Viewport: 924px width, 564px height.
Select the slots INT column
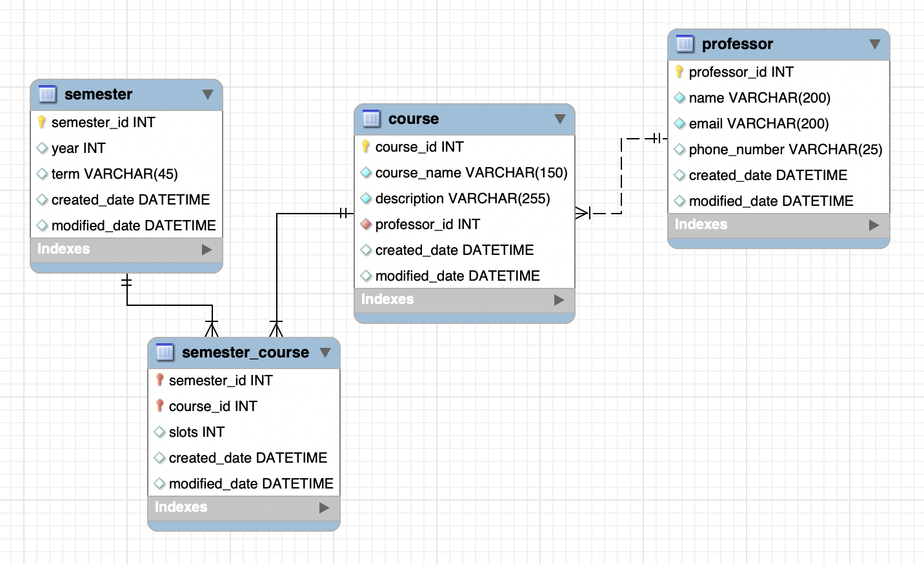196,432
